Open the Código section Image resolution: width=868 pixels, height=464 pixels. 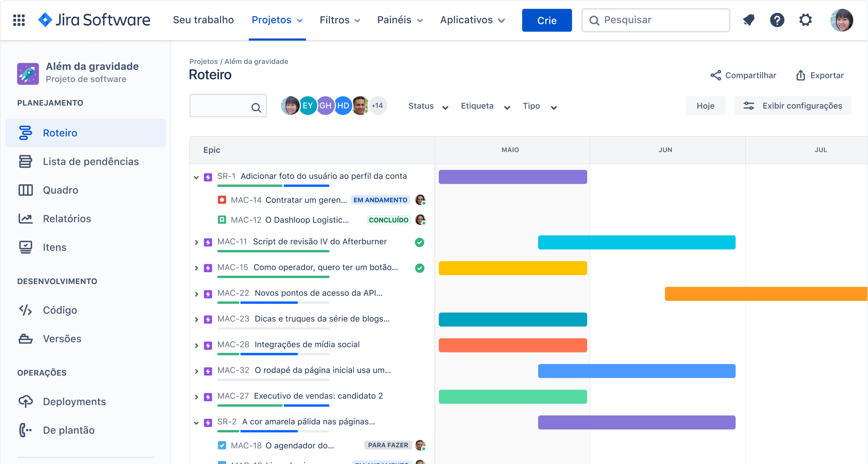coord(60,310)
